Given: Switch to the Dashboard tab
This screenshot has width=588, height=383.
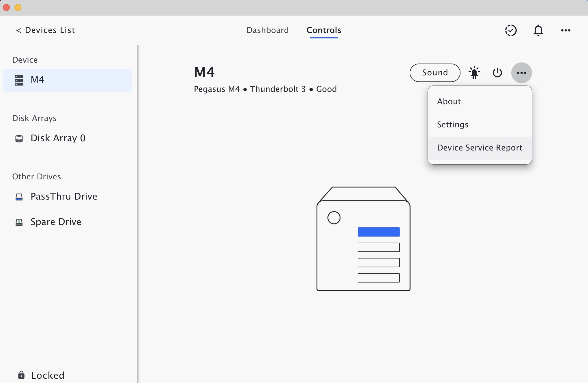Looking at the screenshot, I should pyautogui.click(x=267, y=30).
